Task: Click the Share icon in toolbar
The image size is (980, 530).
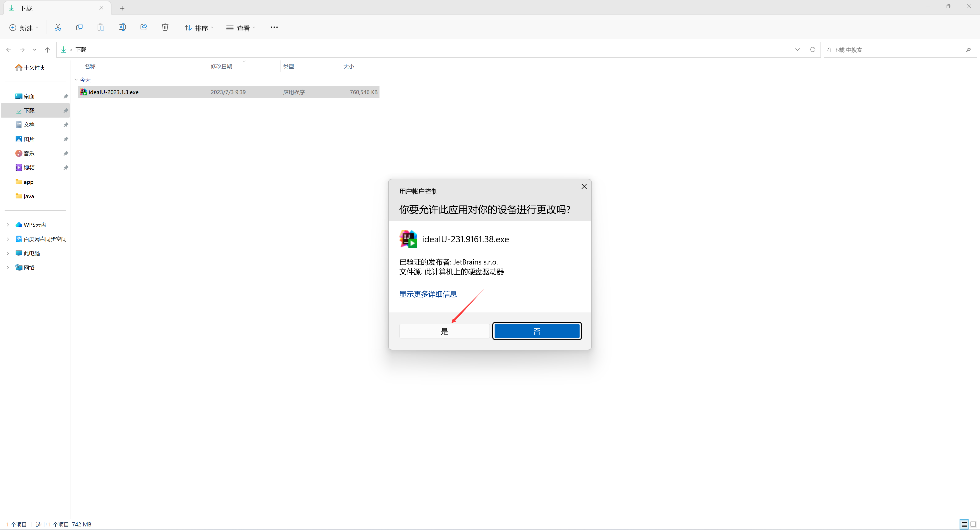Action: point(143,27)
